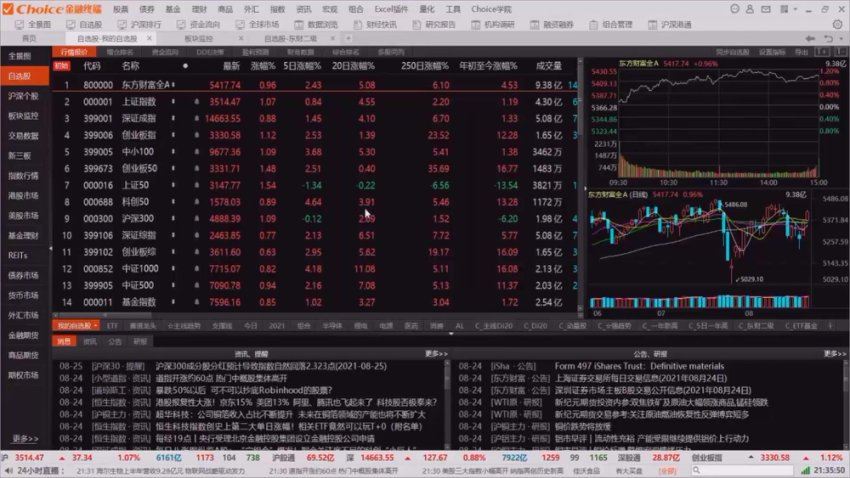The image size is (850, 478).
Task: Click the layout icon right of 导出
Action: click(822, 52)
